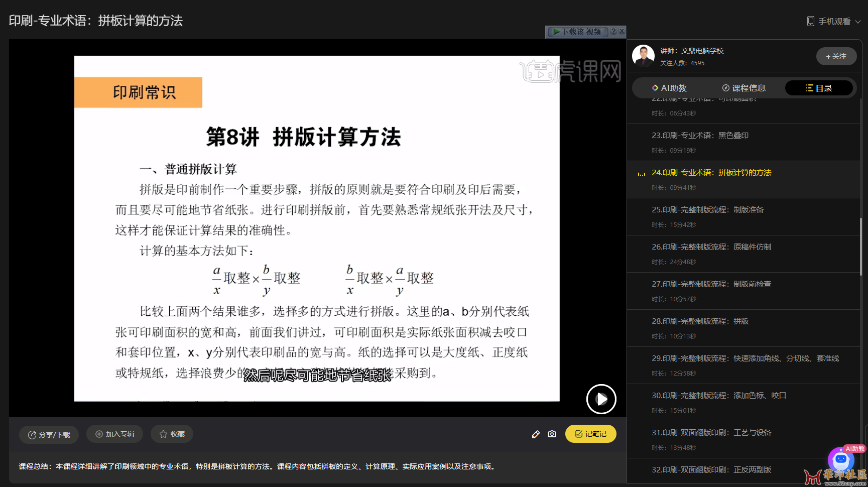Play the video with the round play button
The height and width of the screenshot is (487, 868).
601,399
